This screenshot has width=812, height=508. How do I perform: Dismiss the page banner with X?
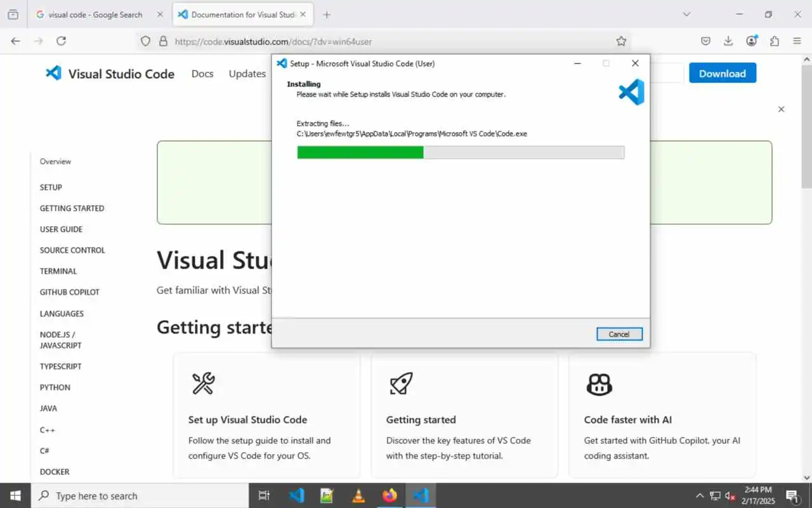(x=781, y=109)
